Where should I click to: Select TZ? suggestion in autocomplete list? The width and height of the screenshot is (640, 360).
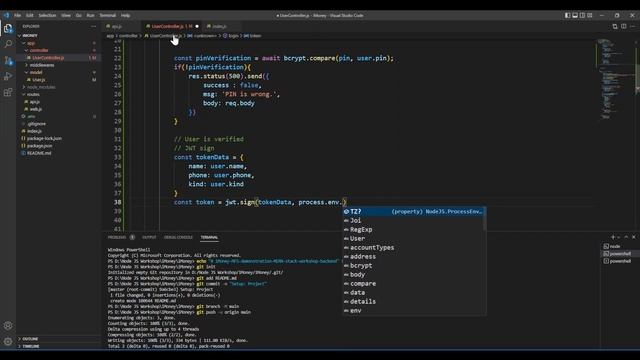[414, 211]
